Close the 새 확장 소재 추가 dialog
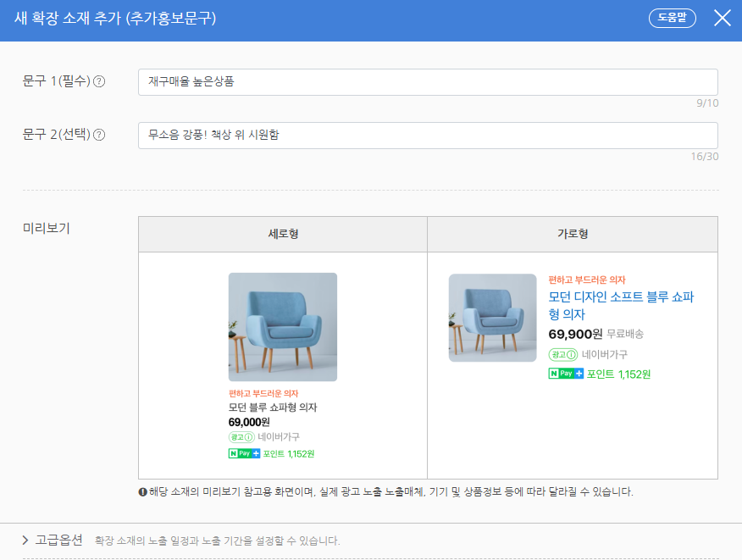The image size is (742, 560). point(722,17)
